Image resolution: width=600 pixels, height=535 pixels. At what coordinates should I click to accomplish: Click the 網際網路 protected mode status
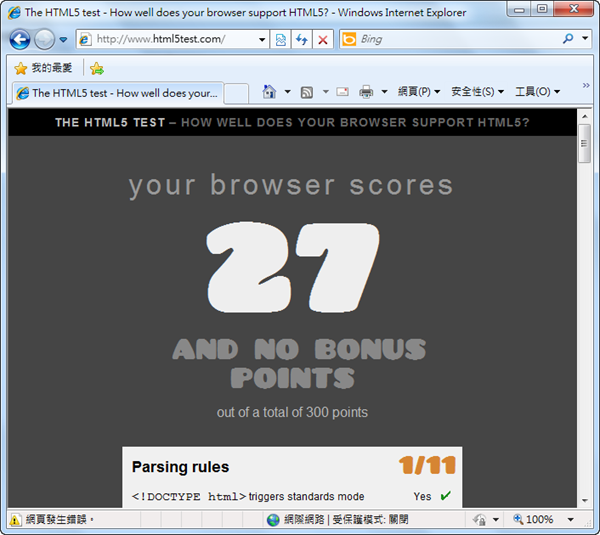[x=346, y=520]
